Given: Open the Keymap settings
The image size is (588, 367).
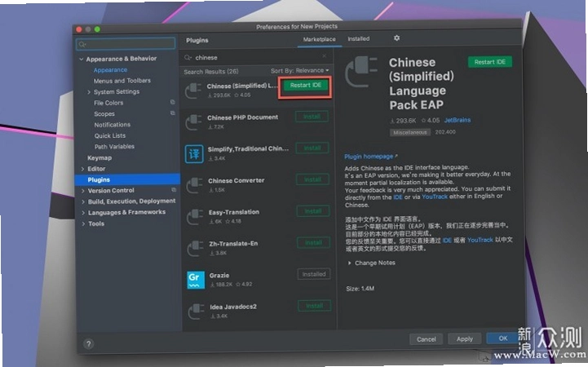Looking at the screenshot, I should pos(99,158).
